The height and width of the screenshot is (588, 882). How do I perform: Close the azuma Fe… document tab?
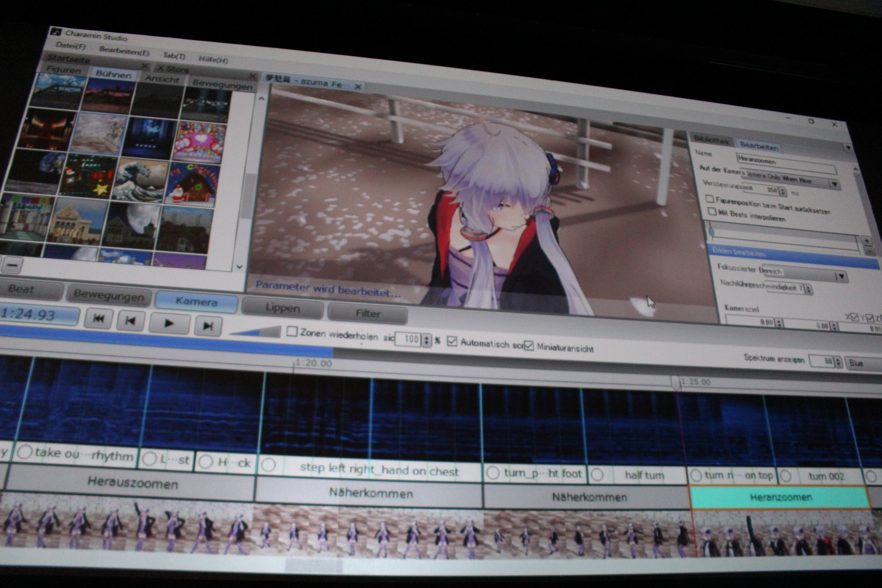358,87
